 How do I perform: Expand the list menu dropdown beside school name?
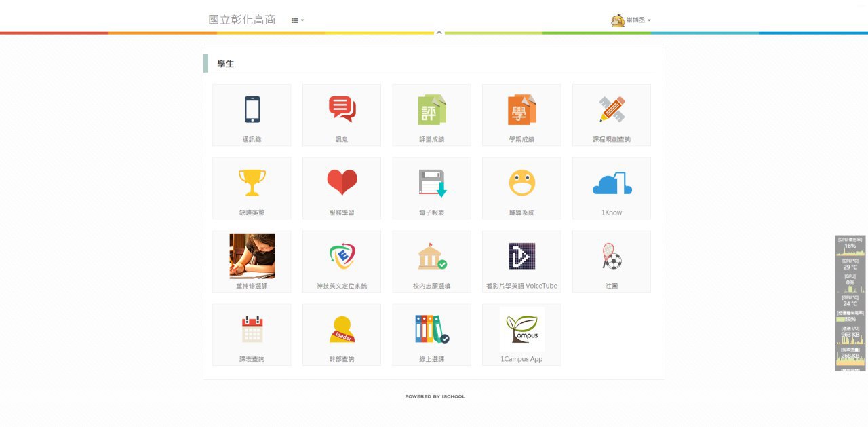[297, 20]
